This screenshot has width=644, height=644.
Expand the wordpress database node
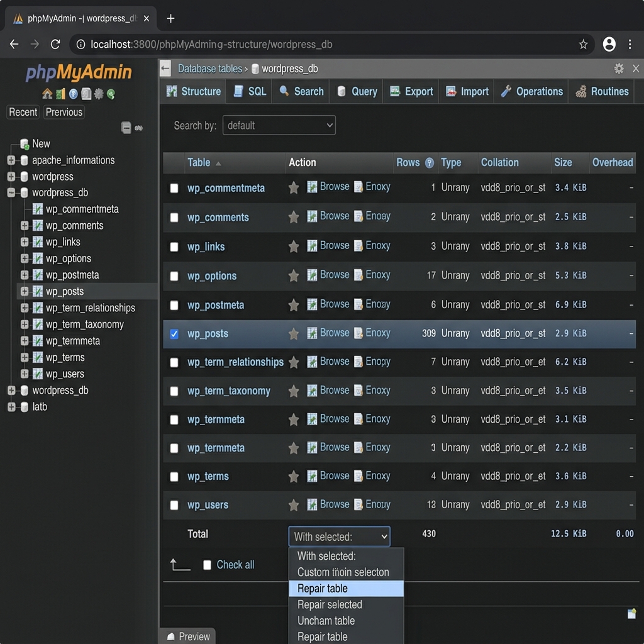(11, 177)
